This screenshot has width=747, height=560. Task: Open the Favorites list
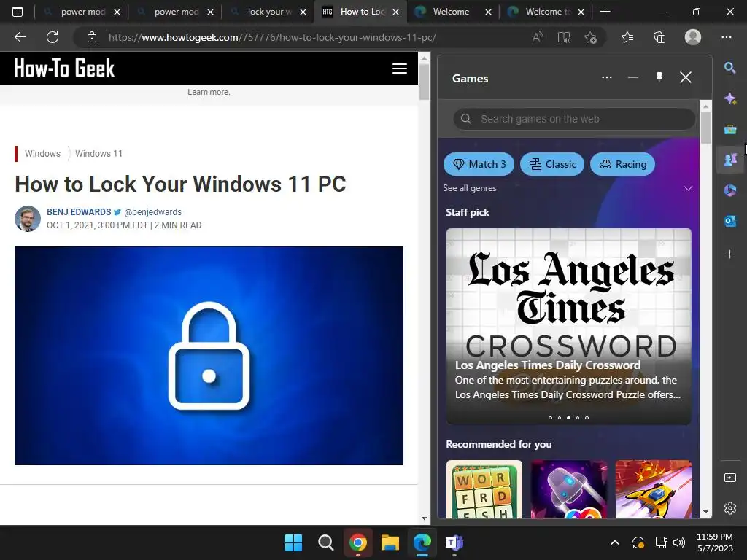(627, 37)
